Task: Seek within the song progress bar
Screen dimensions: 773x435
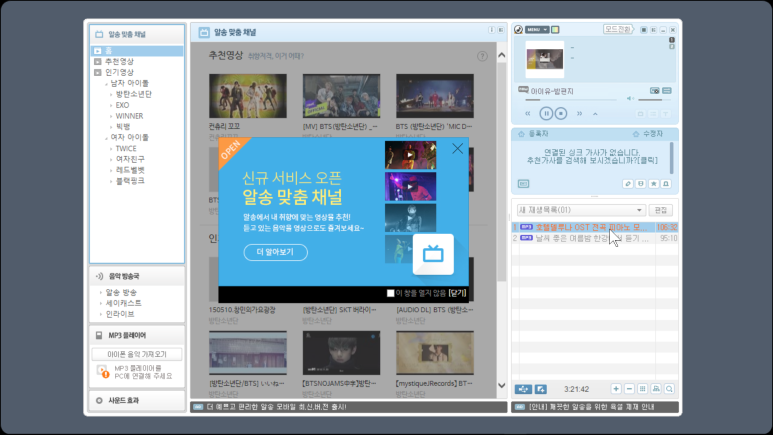Action: [570, 100]
